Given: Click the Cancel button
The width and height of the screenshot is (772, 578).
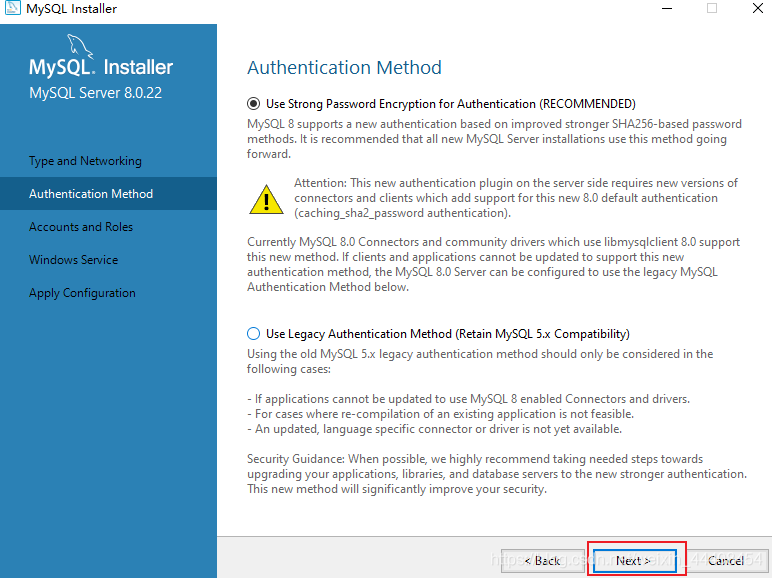Looking at the screenshot, I should [x=726, y=560].
